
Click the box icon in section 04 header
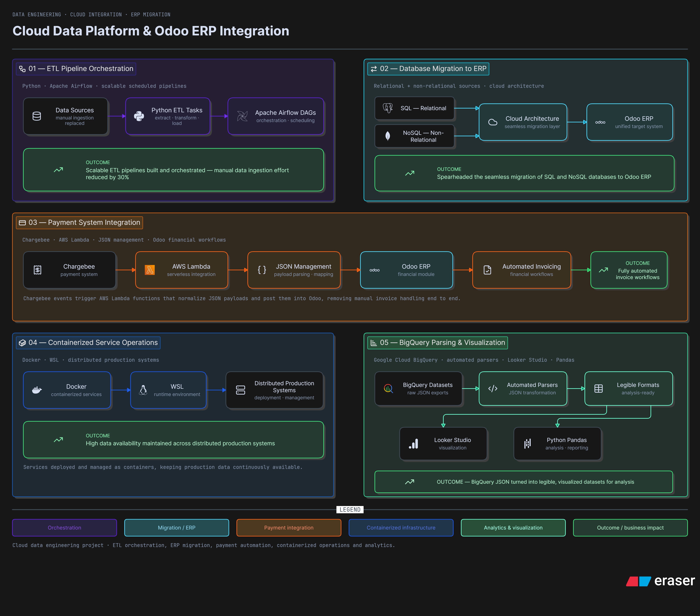click(22, 343)
